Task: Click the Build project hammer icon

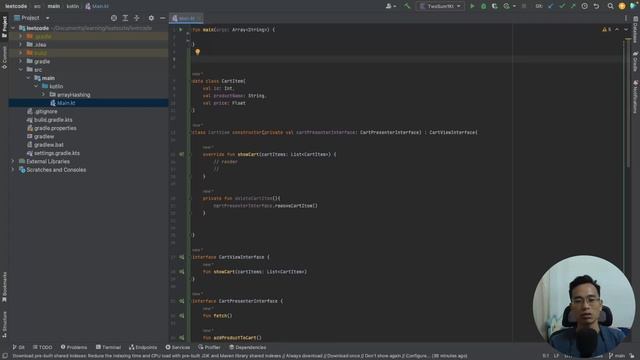Action: coord(407,6)
